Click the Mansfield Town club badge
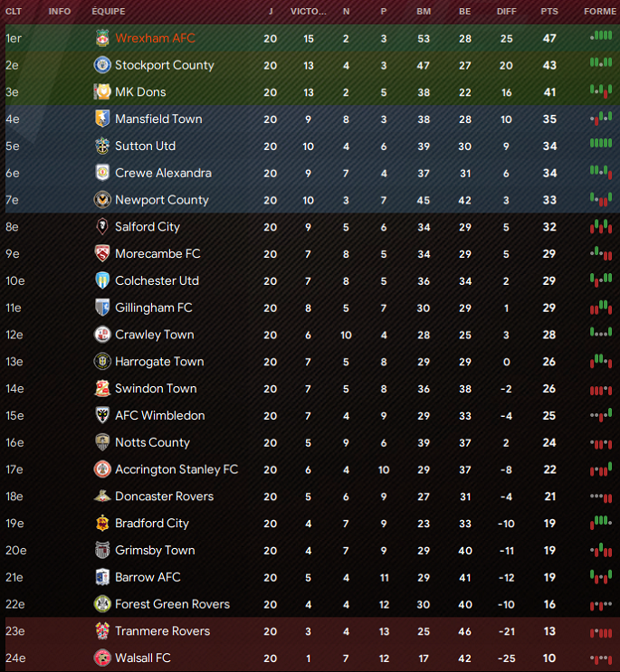The image size is (620, 672). pyautogui.click(x=102, y=118)
